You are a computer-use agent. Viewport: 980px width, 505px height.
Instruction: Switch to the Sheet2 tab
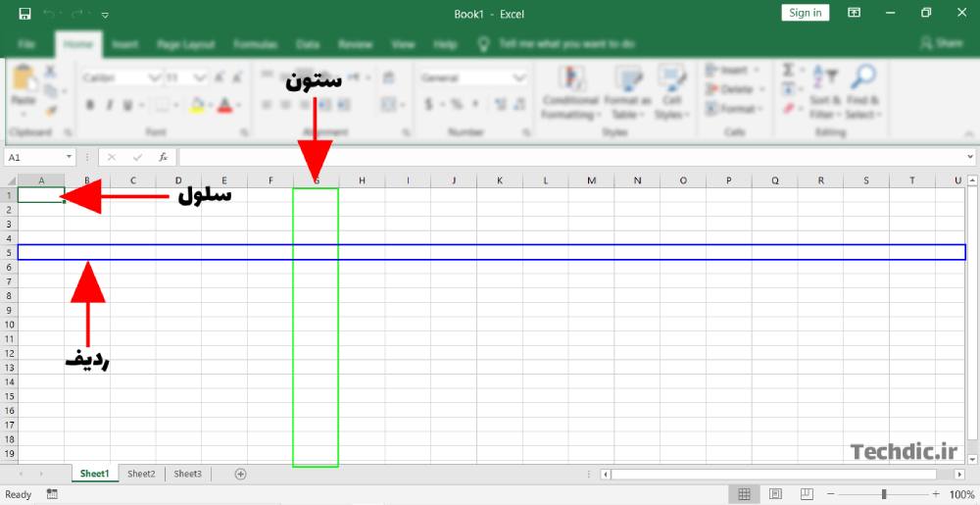pyautogui.click(x=141, y=474)
